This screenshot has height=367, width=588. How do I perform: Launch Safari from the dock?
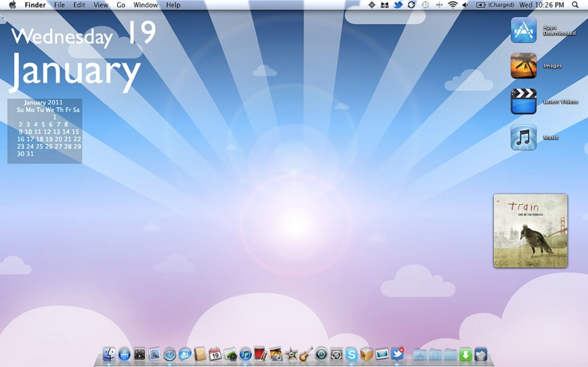tap(169, 354)
